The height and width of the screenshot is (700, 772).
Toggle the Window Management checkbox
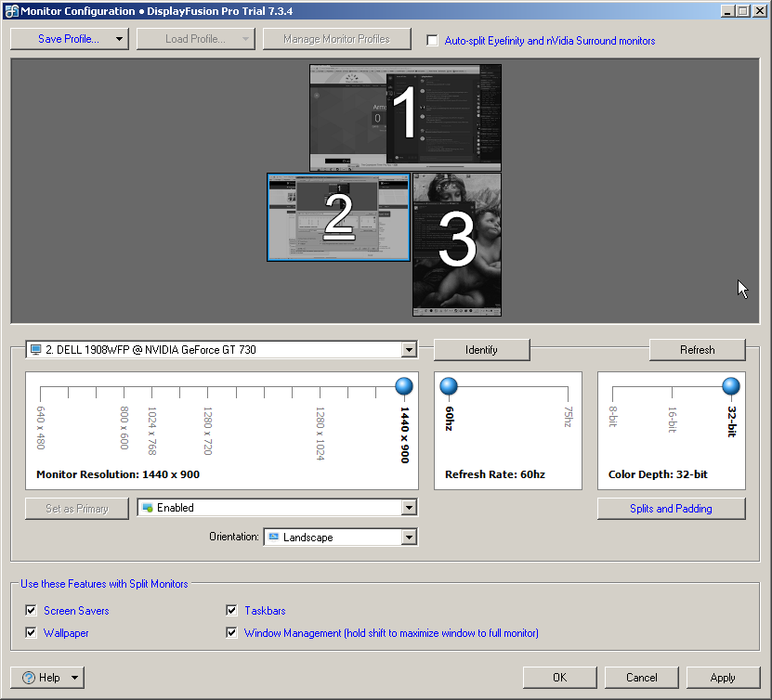point(232,633)
